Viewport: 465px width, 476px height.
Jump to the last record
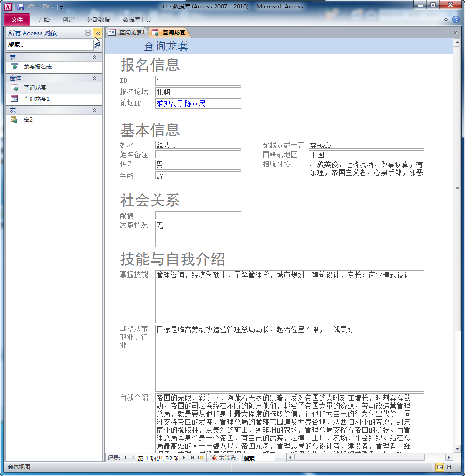coord(192,458)
